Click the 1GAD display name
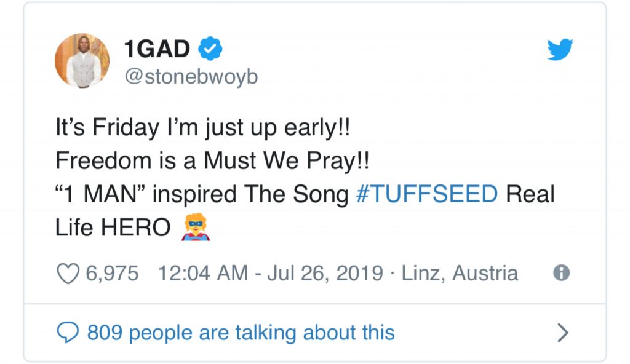 coord(157,49)
